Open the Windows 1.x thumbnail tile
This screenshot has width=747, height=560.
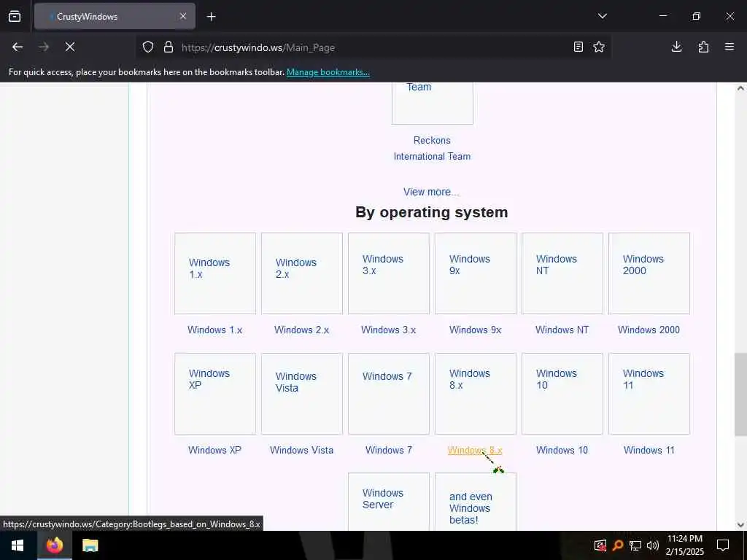pyautogui.click(x=215, y=273)
